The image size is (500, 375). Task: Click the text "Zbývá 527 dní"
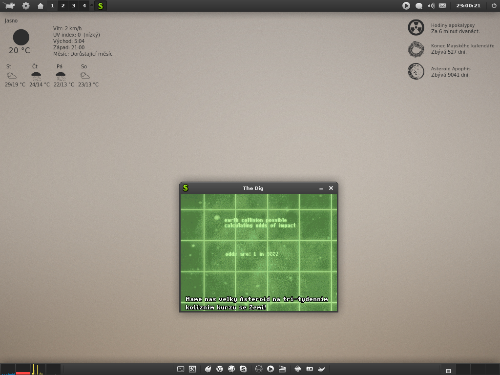tap(448, 52)
